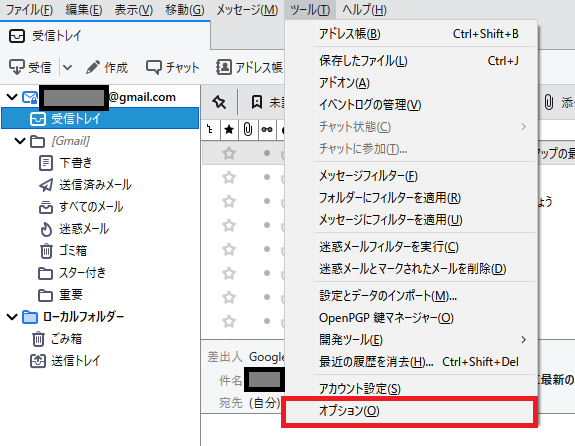Click the 受信 get messages icon
575x446 pixels.
[x=17, y=67]
